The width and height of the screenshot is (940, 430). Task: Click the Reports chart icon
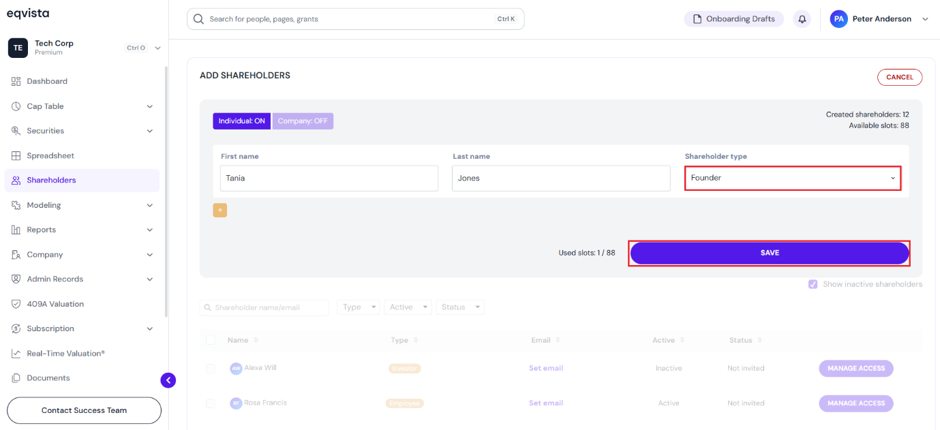(16, 230)
